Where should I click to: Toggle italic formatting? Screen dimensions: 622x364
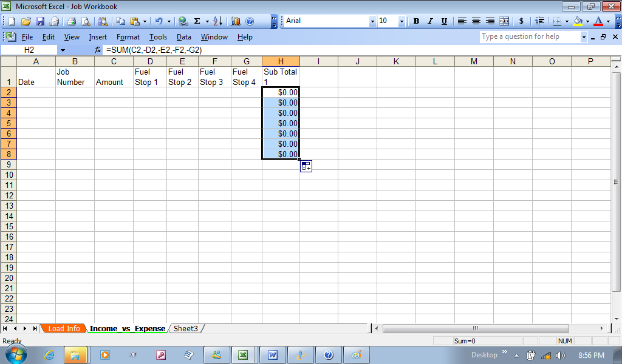pos(430,21)
